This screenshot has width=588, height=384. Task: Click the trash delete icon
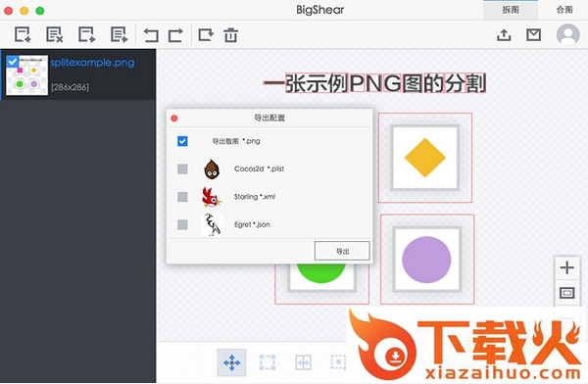click(230, 35)
